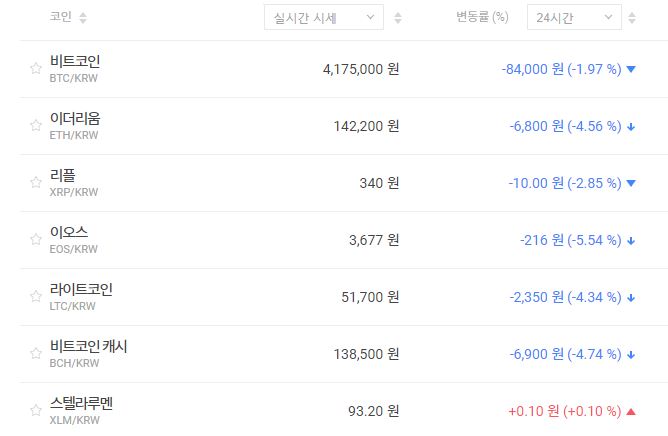The image size is (668, 436).
Task: Click the 코인 column header
Action: [60, 18]
